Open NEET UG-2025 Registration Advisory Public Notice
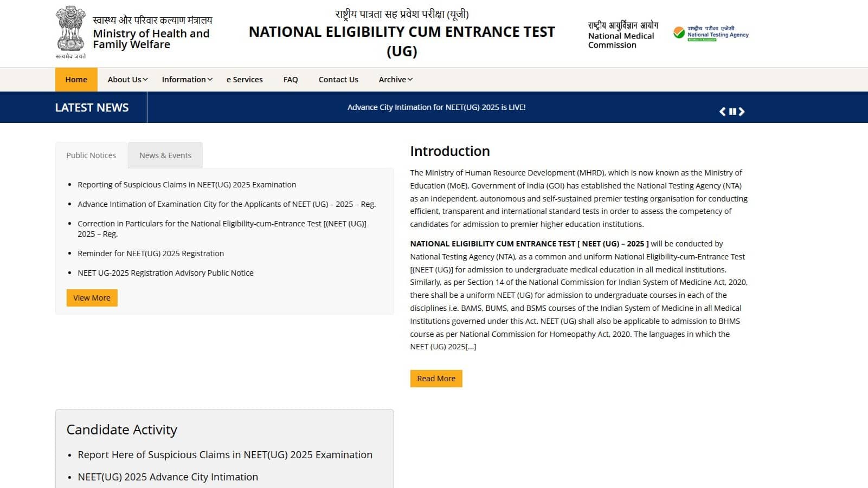Viewport: 868px width, 488px height. click(165, 272)
